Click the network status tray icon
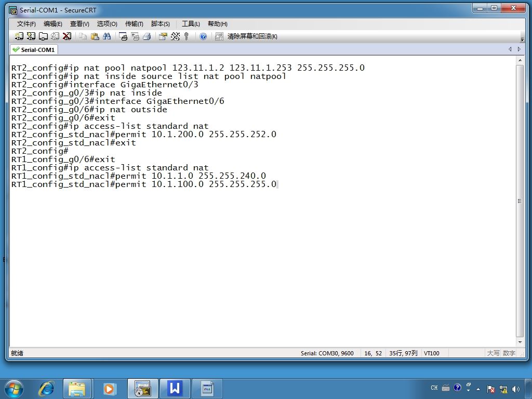532x399 pixels. tap(503, 389)
